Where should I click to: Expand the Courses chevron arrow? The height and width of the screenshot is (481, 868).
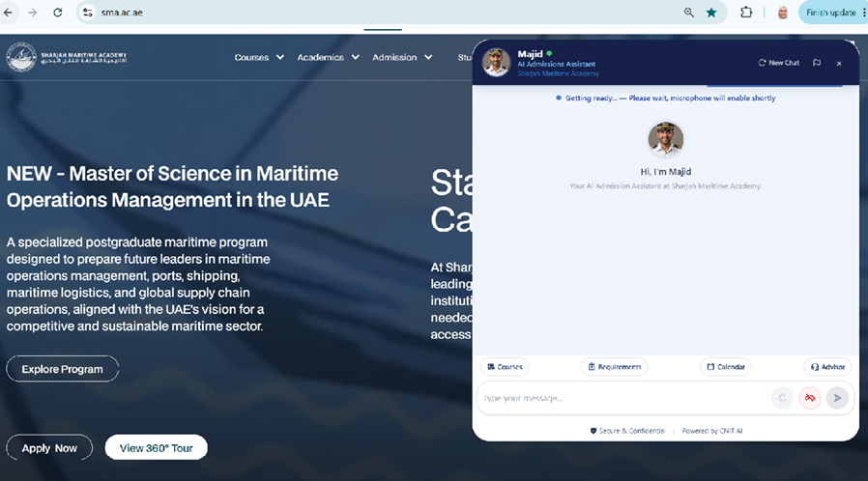pos(280,57)
